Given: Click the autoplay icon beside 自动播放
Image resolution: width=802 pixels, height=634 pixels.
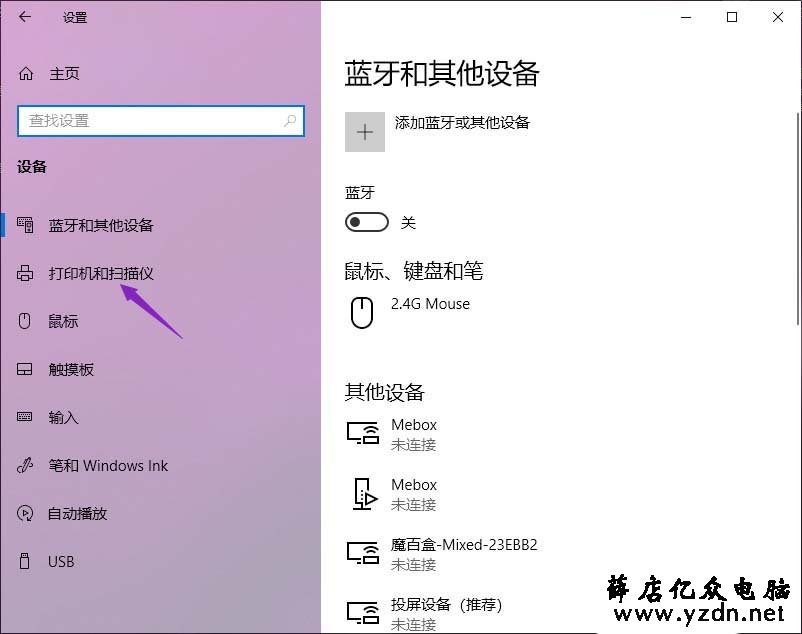Looking at the screenshot, I should [x=25, y=513].
